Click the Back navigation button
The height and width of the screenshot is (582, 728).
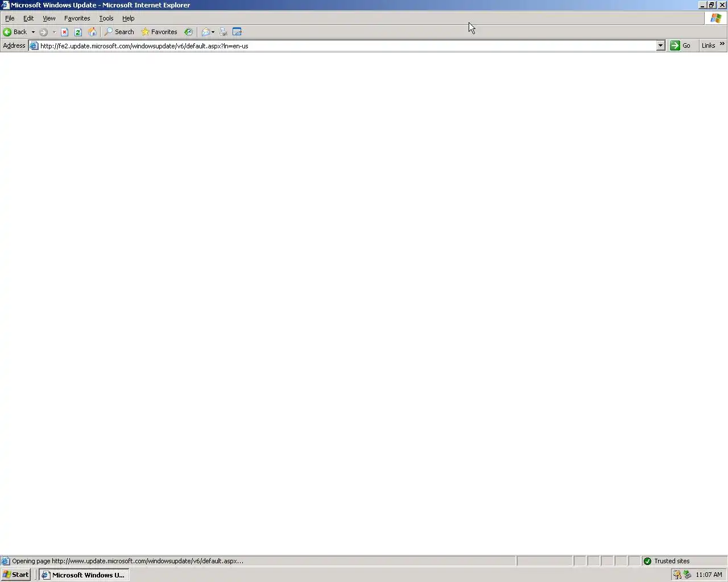pyautogui.click(x=15, y=32)
